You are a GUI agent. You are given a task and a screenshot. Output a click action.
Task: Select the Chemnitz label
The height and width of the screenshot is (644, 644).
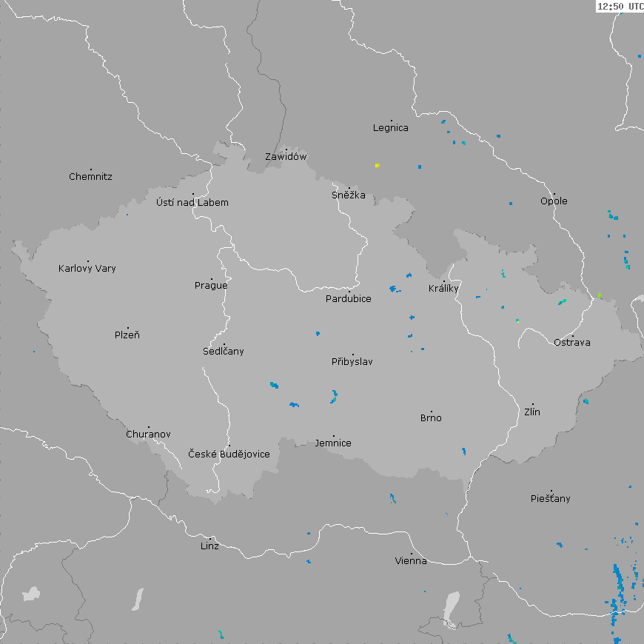point(90,177)
